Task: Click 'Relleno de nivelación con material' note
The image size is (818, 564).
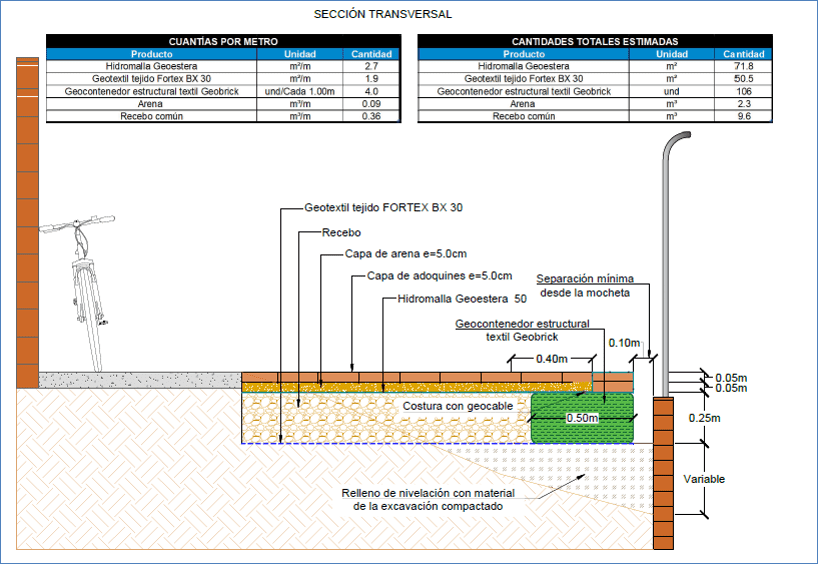Action: click(x=428, y=494)
